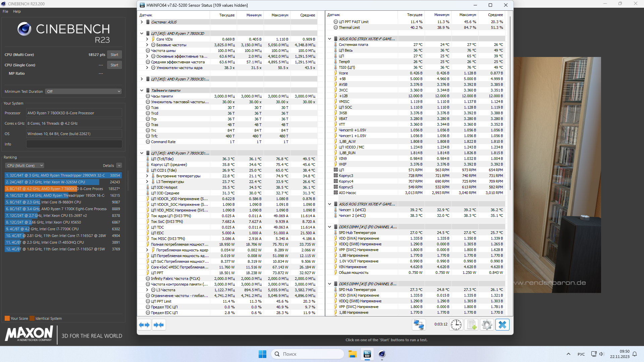Expand the Система: ASUS sensor group
Image resolution: width=644 pixels, height=362 pixels.
pos(142,22)
